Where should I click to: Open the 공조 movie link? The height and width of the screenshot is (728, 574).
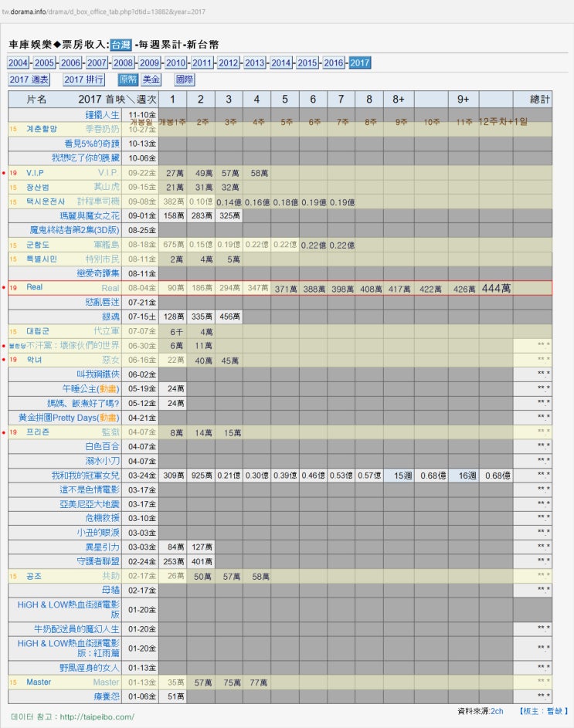[34, 576]
